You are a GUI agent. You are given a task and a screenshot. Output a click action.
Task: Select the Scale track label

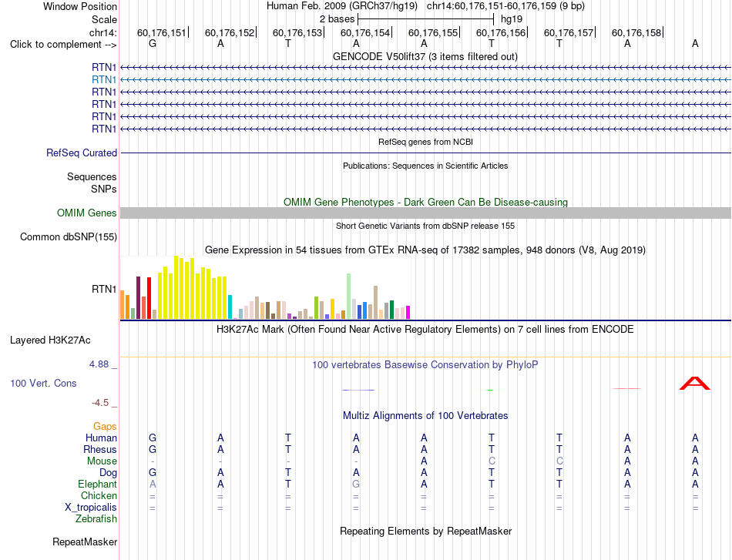coord(104,19)
